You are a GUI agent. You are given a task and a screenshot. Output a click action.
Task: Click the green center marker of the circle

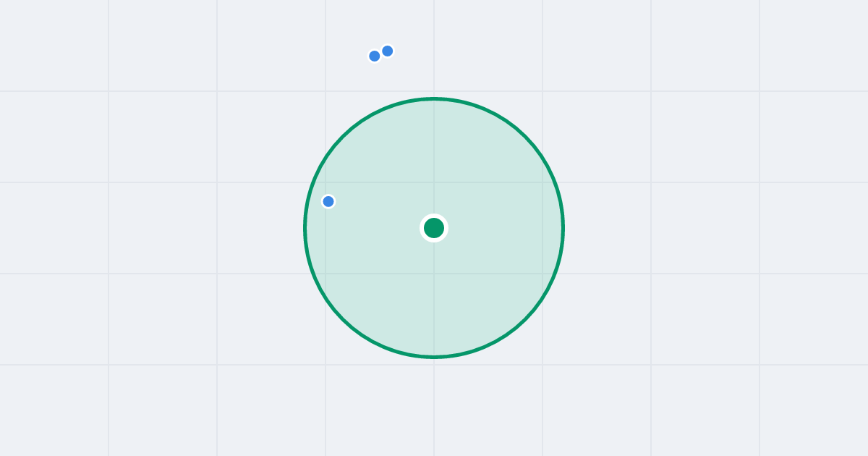434,228
